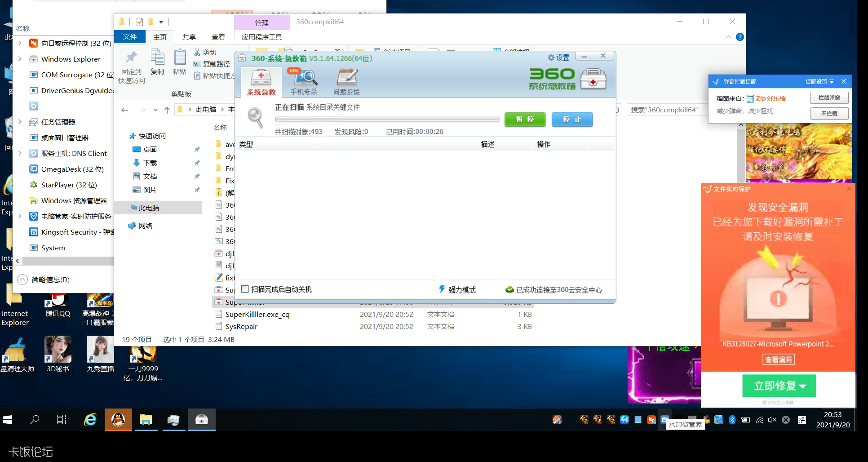Open the 提醒设置 dropdown

tap(819, 81)
